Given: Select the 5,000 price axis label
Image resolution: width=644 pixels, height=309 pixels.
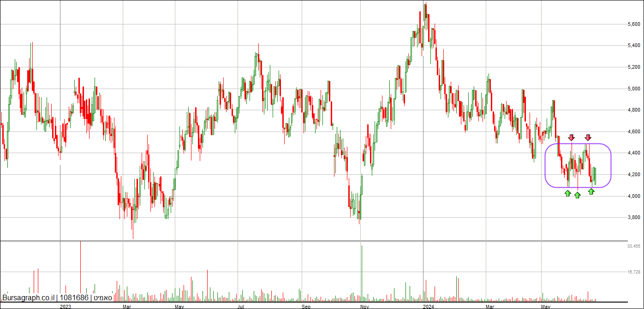Looking at the screenshot, I should tap(633, 89).
